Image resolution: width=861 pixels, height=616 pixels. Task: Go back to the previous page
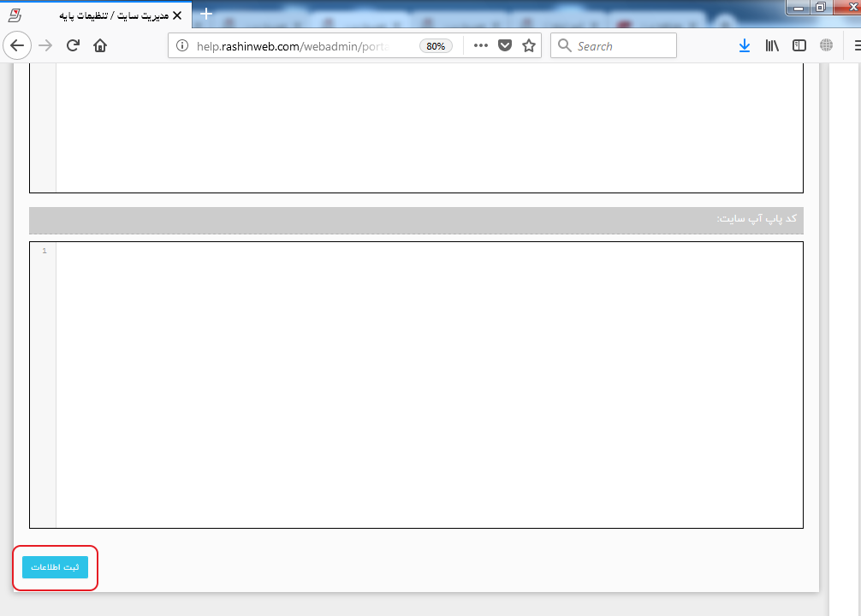(x=17, y=45)
